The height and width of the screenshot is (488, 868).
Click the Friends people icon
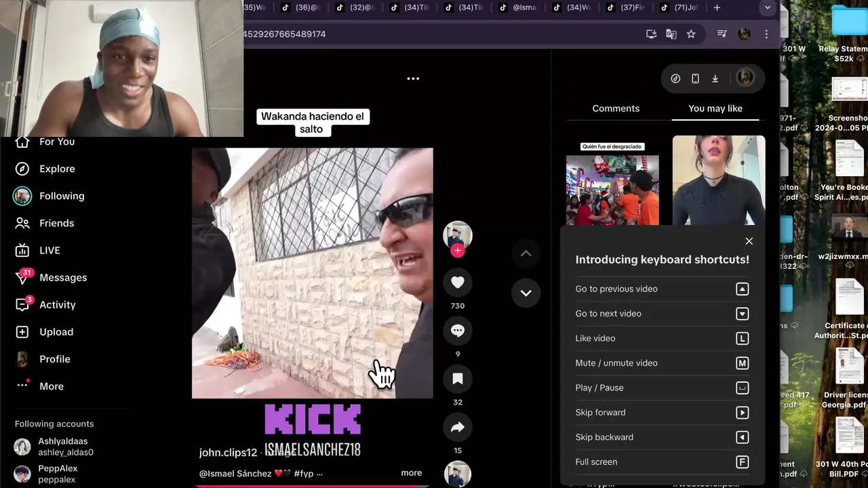22,223
